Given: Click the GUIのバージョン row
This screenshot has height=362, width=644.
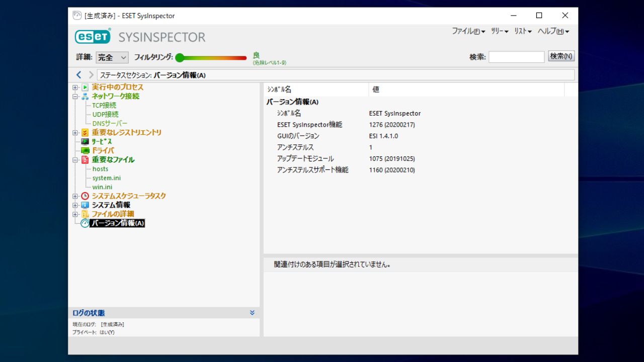Looking at the screenshot, I should [x=421, y=136].
